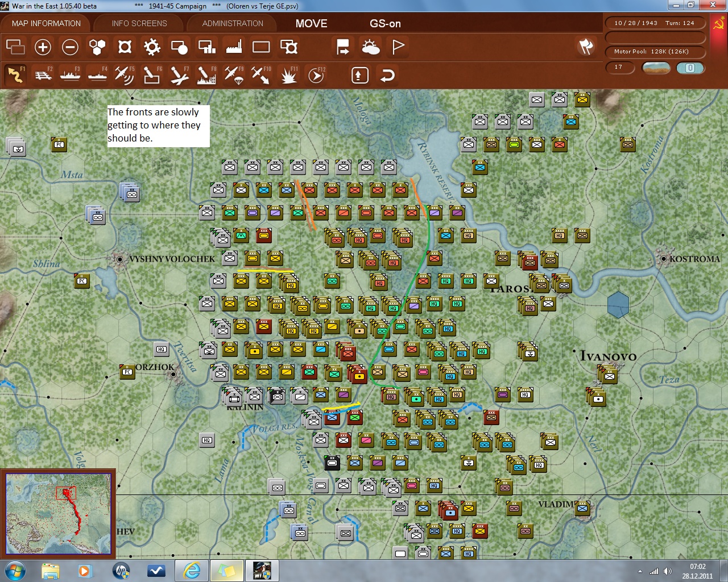The image size is (728, 582).
Task: Select the F2 Rail movement mode
Action: pyautogui.click(x=43, y=74)
